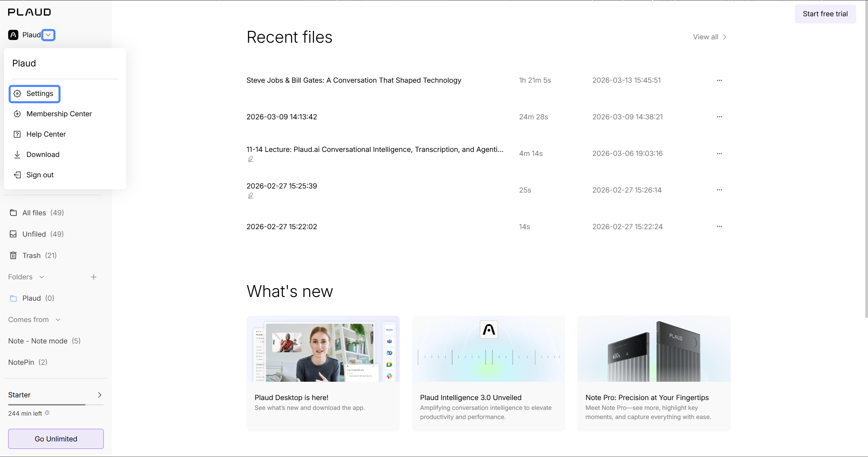Click the Go Unlimited button
868x457 pixels.
pyautogui.click(x=56, y=439)
